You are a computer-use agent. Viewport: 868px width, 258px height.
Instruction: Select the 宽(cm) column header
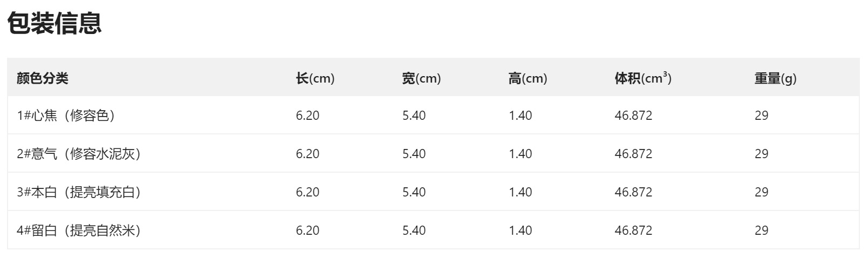point(422,78)
